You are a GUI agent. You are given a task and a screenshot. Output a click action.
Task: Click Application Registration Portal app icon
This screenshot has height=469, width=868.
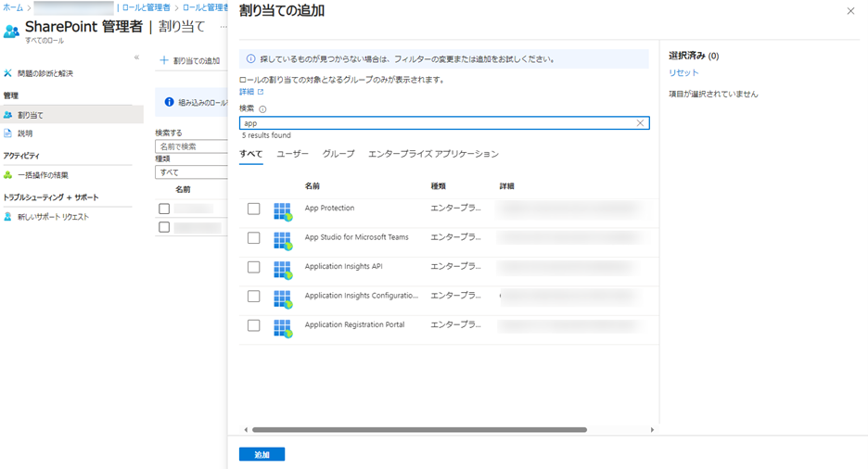pos(283,328)
